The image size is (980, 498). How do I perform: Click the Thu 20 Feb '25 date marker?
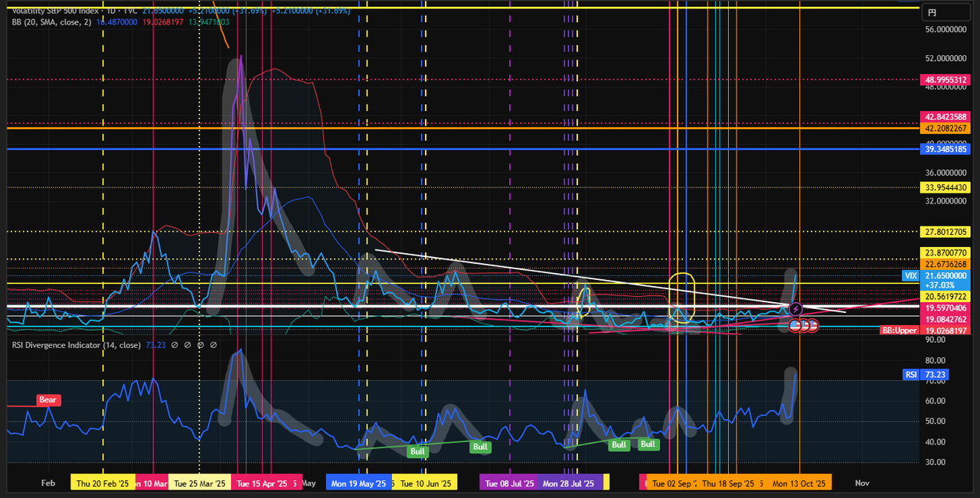click(x=103, y=483)
